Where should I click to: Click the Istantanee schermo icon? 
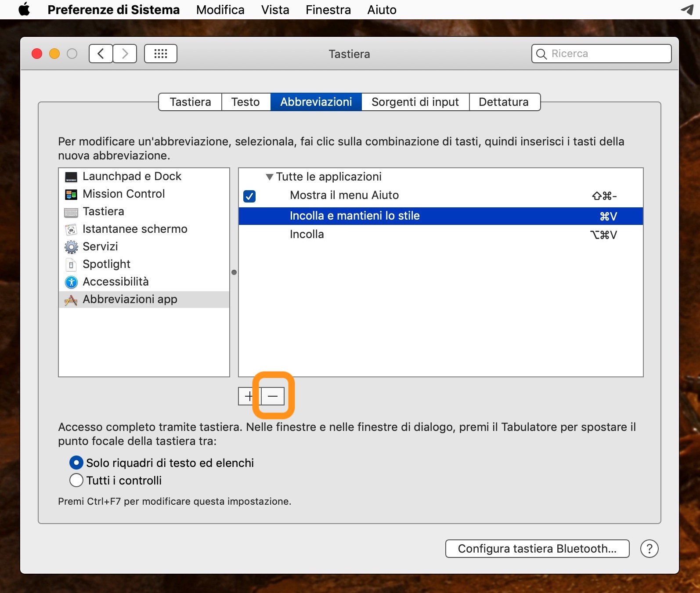click(71, 229)
